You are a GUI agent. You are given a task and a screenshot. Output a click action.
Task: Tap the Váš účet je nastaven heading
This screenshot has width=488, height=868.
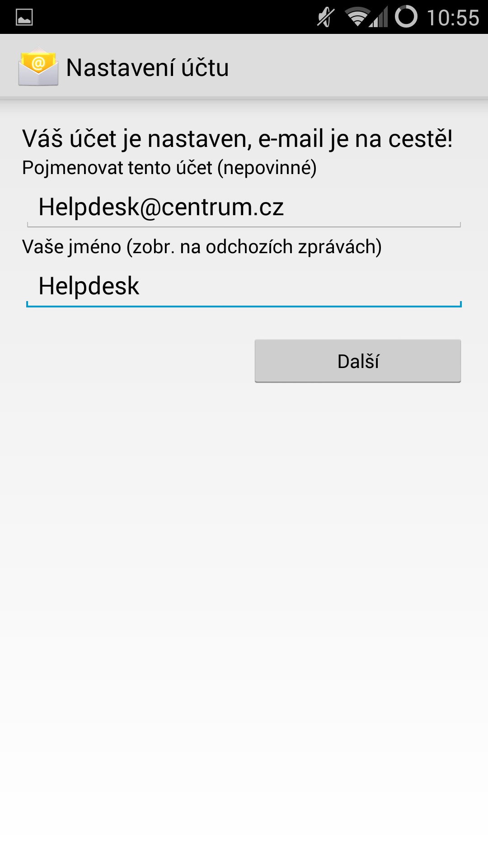pyautogui.click(x=237, y=138)
